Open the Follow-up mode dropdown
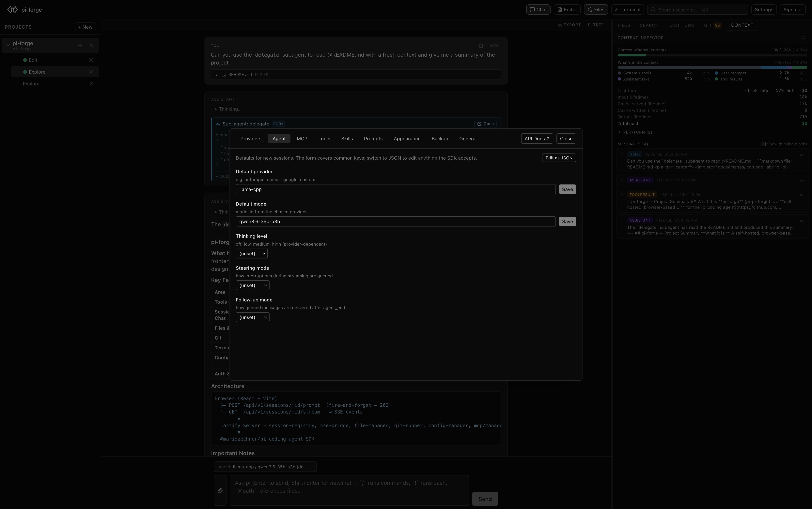The height and width of the screenshot is (509, 812). coord(253,317)
